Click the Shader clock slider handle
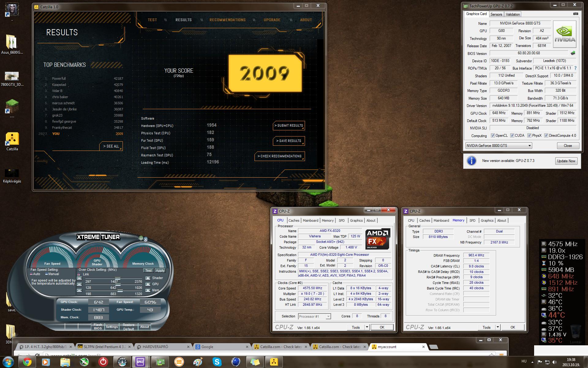 click(x=117, y=278)
